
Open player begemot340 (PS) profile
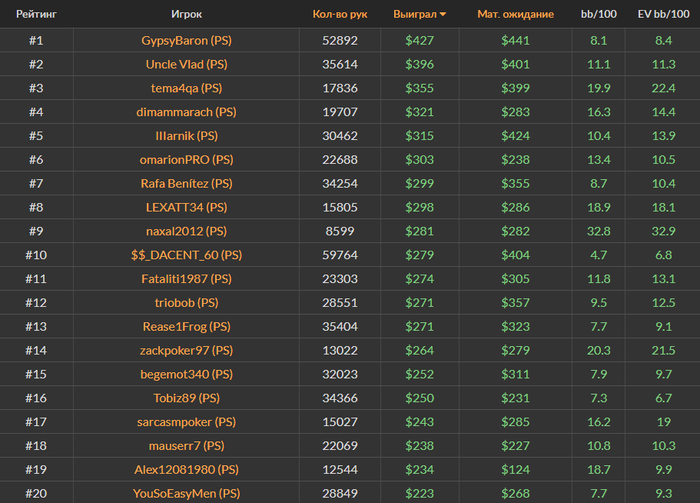187,374
